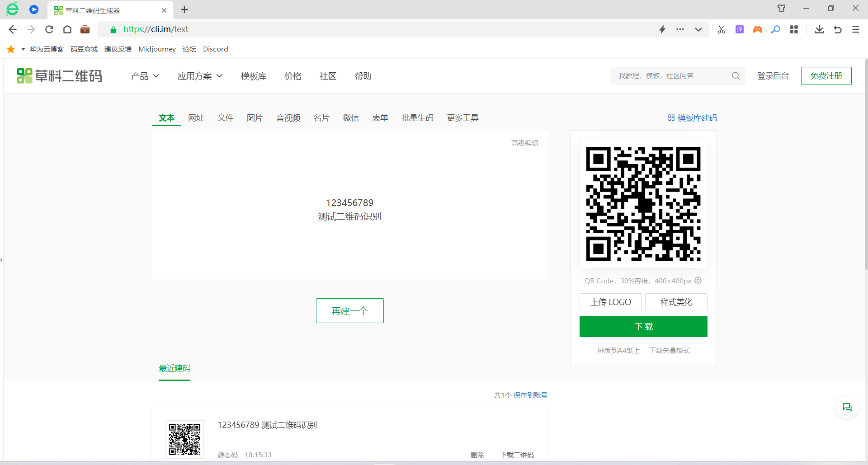Viewport: 868px width, 465px height.
Task: Open the browser home page
Action: 67,29
